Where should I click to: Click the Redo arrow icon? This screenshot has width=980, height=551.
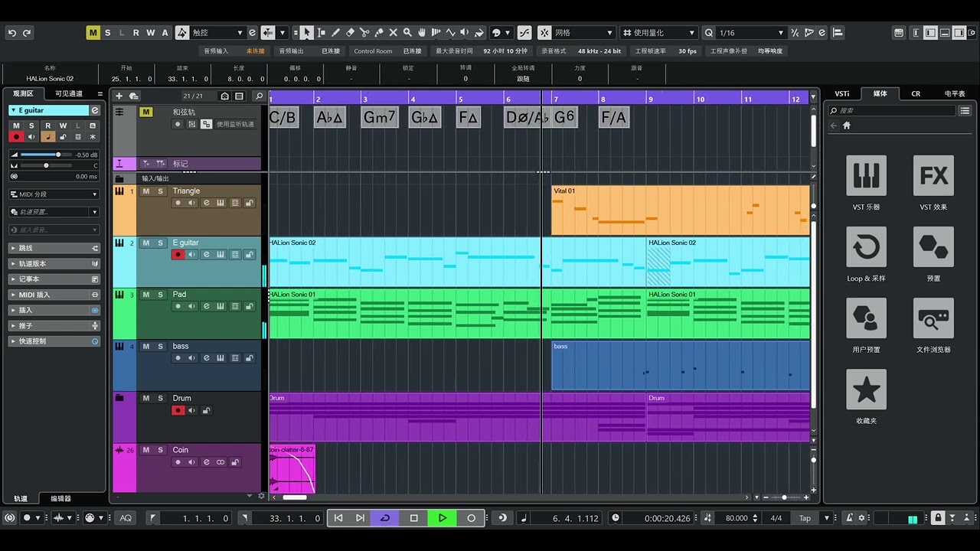pos(27,33)
